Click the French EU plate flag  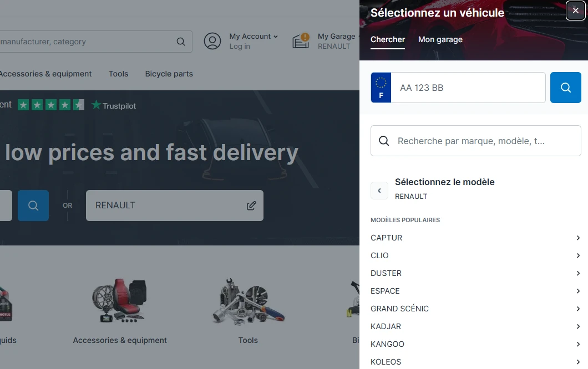coord(381,88)
